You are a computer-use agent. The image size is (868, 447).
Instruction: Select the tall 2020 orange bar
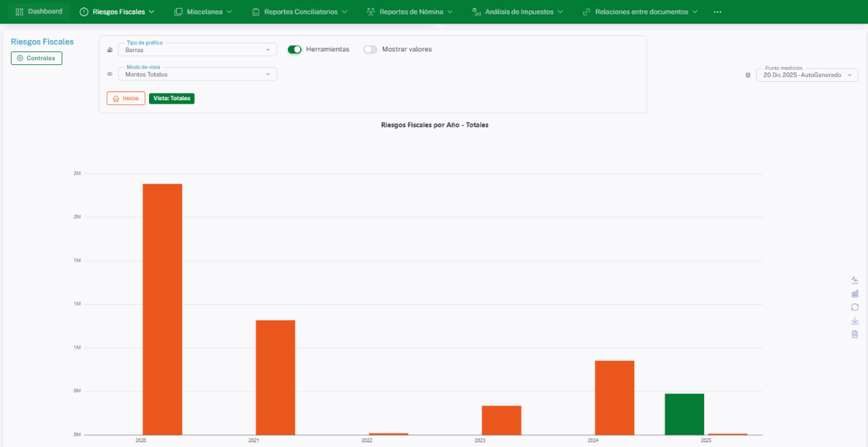(162, 308)
